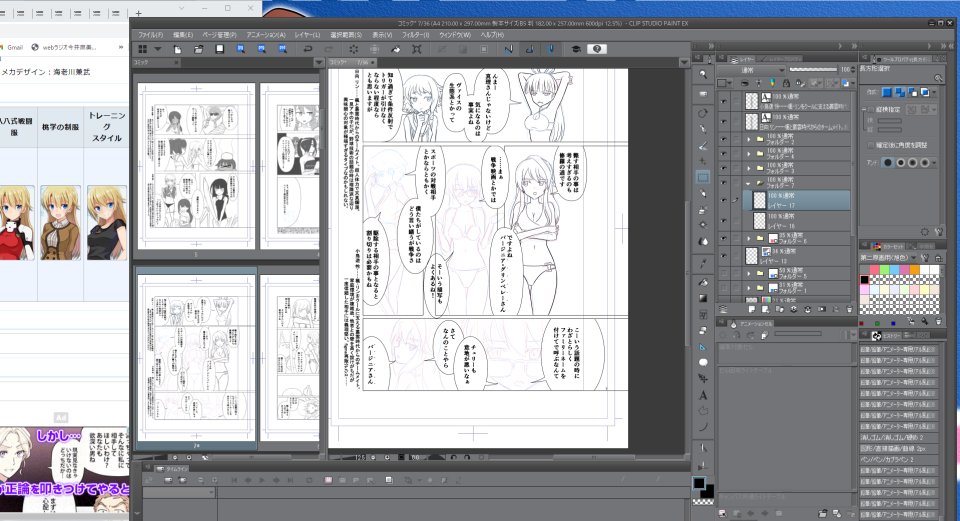Open the フィルター(I) menu

(x=416, y=35)
